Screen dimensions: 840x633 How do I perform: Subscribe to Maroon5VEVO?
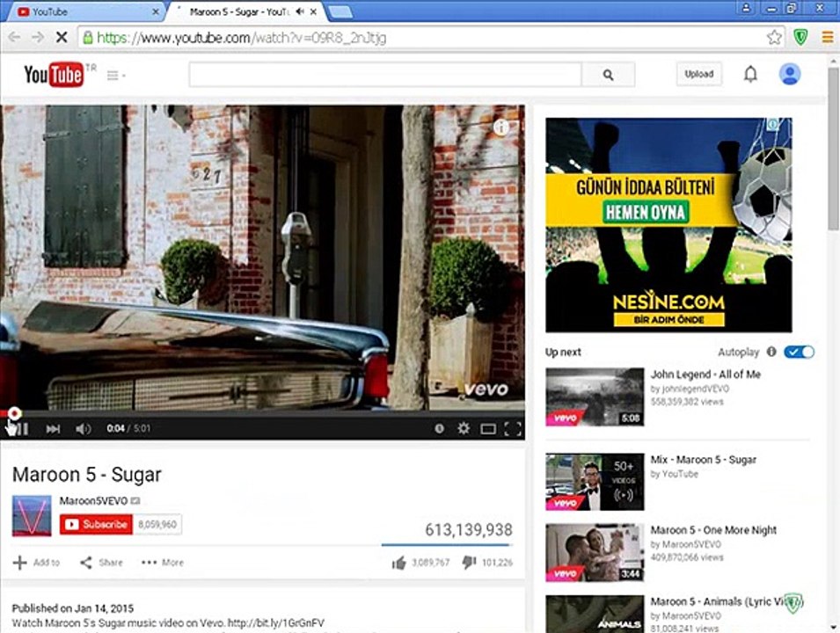pyautogui.click(x=96, y=524)
